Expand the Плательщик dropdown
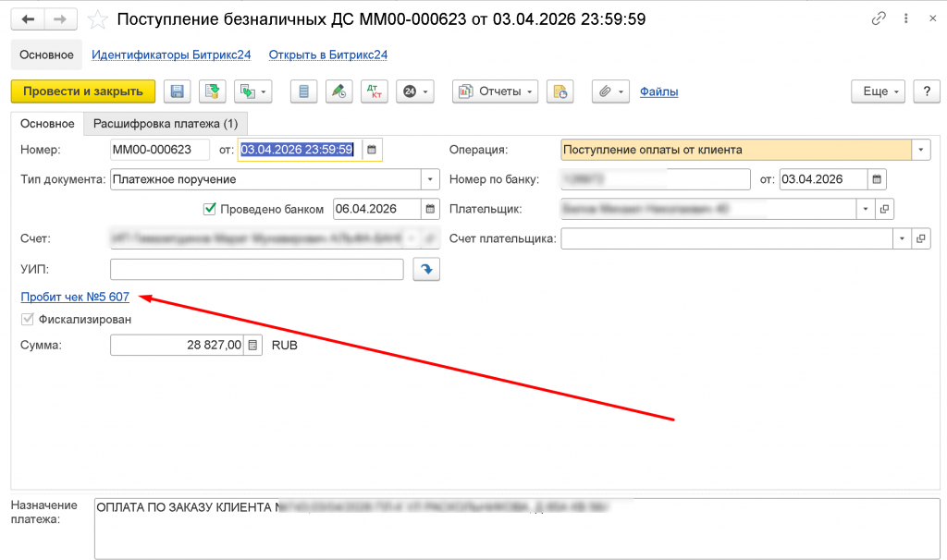The height and width of the screenshot is (560, 947). tap(866, 209)
